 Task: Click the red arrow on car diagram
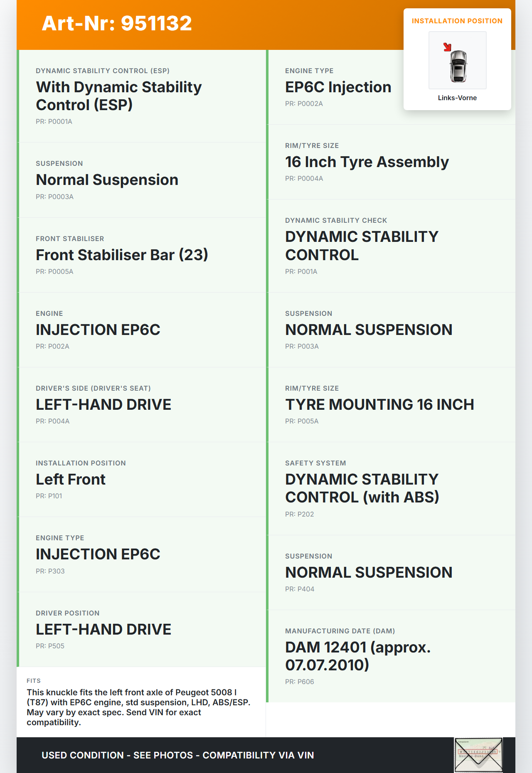tap(447, 47)
